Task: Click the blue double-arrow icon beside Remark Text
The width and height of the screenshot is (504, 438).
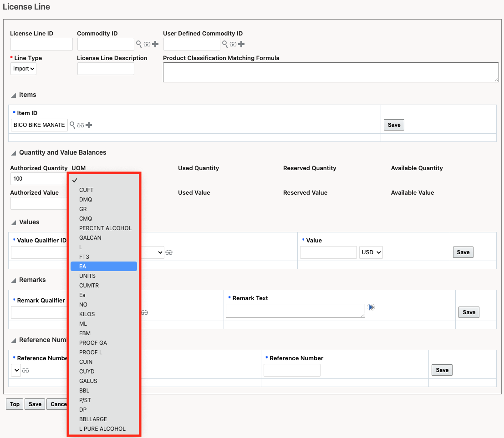Action: (371, 307)
